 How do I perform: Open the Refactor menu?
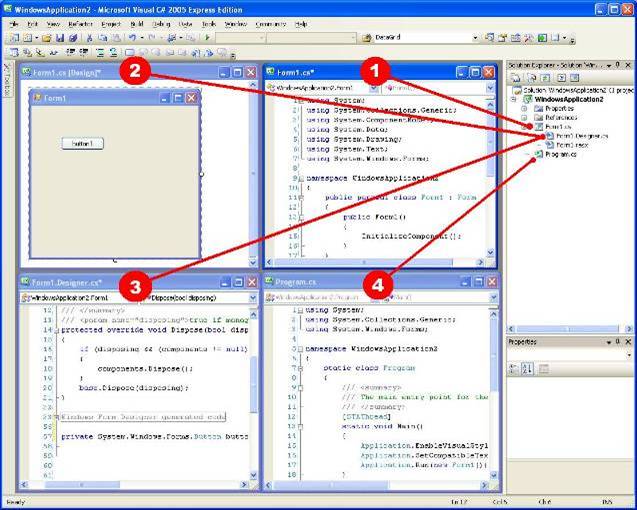(80, 24)
